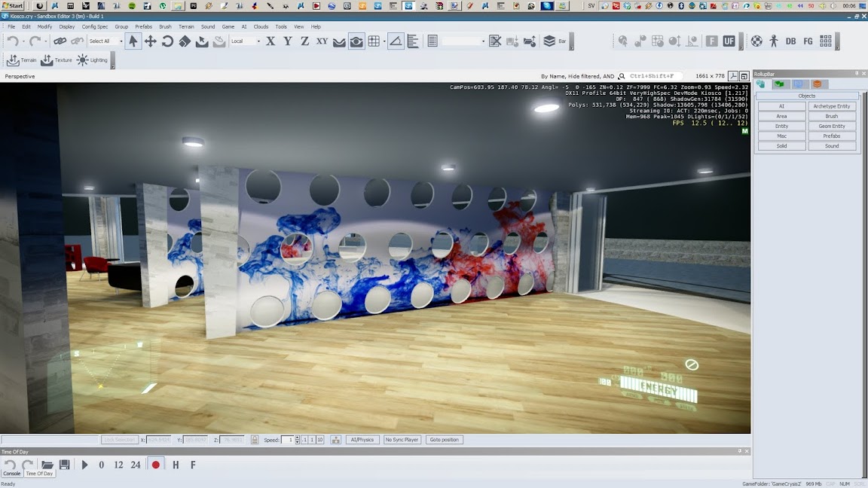The image size is (868, 488).
Task: Click the Brush object button
Action: coord(832,116)
